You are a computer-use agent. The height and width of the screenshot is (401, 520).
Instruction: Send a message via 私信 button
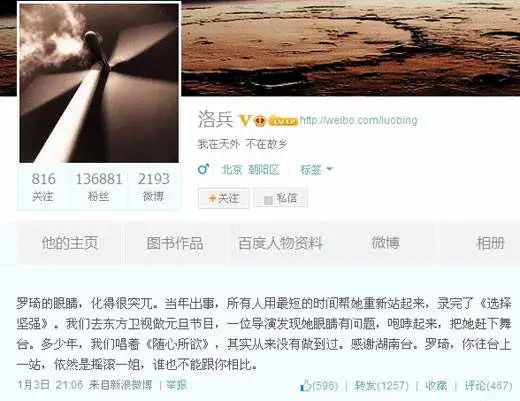coord(281,198)
